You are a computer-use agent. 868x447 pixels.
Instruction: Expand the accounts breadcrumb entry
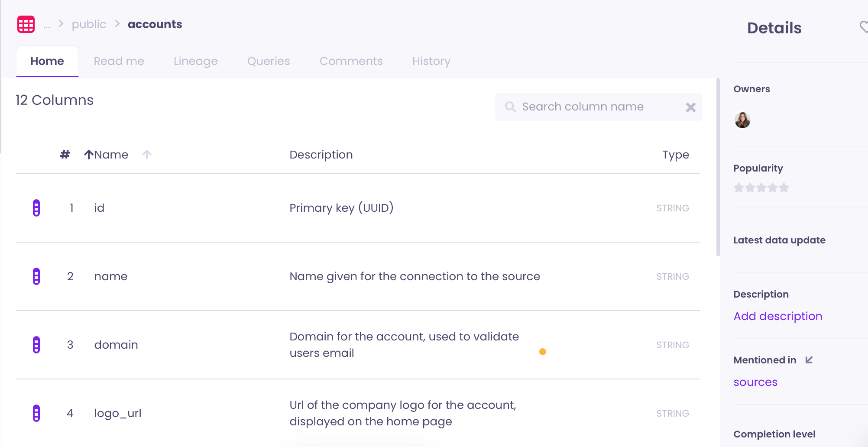coord(155,24)
